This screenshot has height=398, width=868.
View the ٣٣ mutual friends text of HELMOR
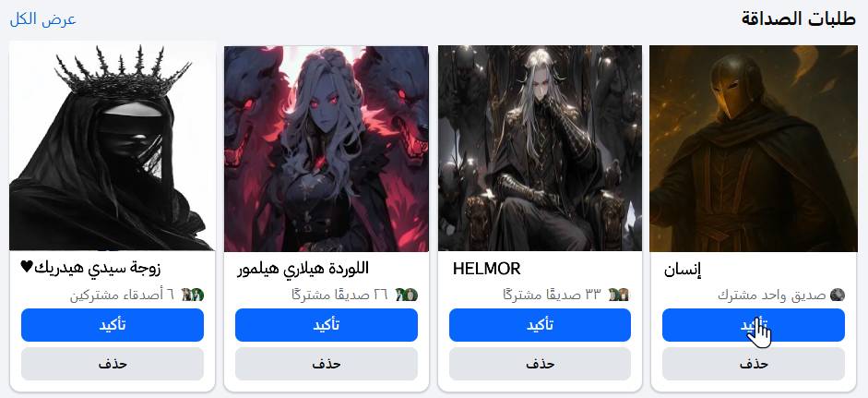[x=552, y=295]
